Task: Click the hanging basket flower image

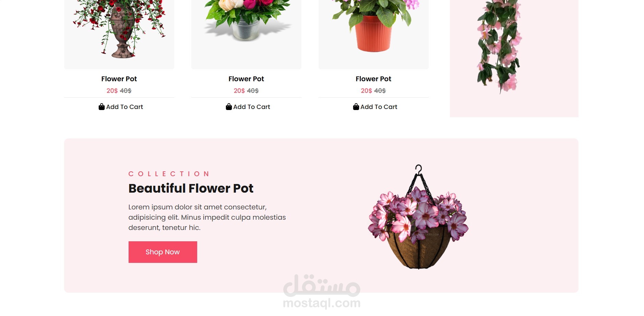Action: point(418,217)
